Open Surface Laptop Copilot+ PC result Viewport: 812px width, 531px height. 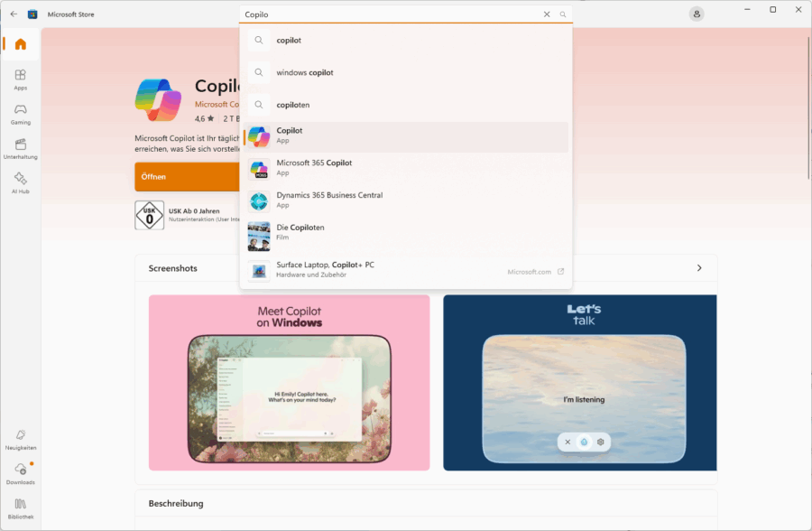pos(406,271)
